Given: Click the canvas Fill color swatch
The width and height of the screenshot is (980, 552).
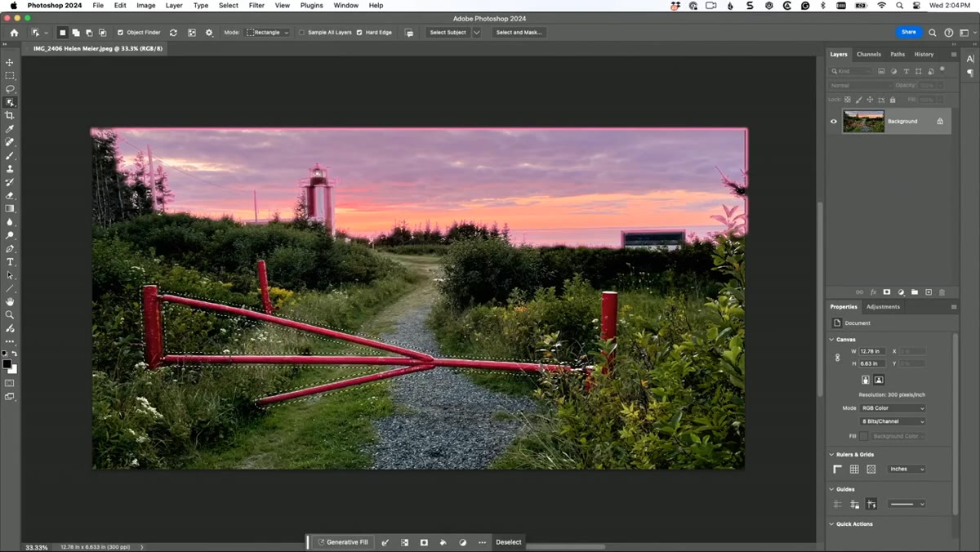Looking at the screenshot, I should 863,437.
